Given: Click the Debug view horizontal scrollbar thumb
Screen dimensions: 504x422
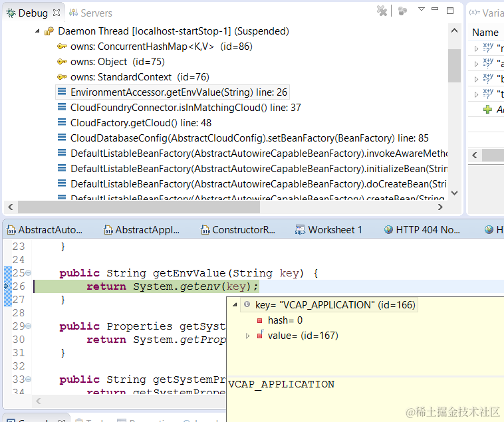Looking at the screenshot, I should click(139, 207).
